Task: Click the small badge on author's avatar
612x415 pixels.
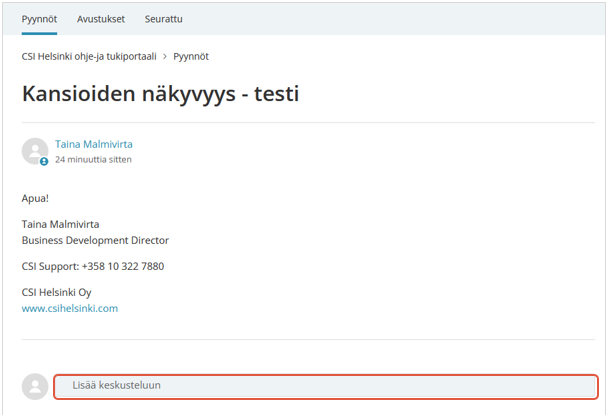Action: click(x=44, y=161)
